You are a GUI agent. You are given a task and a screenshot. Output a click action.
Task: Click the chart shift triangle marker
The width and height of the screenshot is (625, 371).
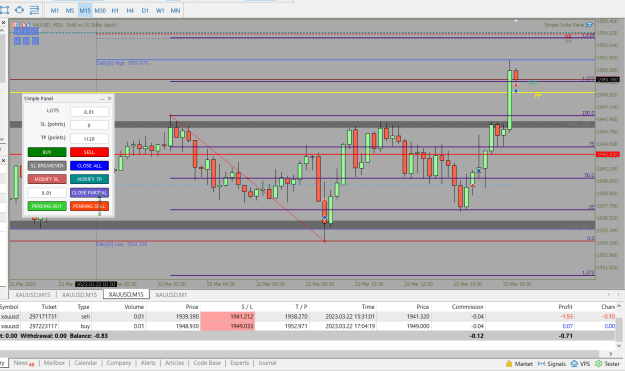[516, 20]
